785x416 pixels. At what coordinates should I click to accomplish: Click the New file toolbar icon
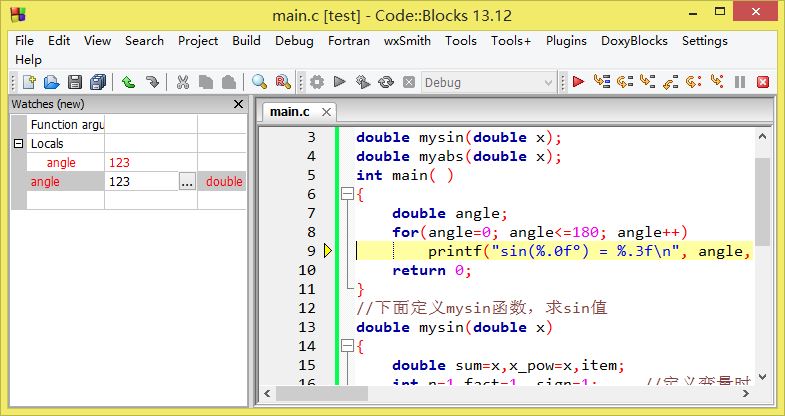click(29, 82)
